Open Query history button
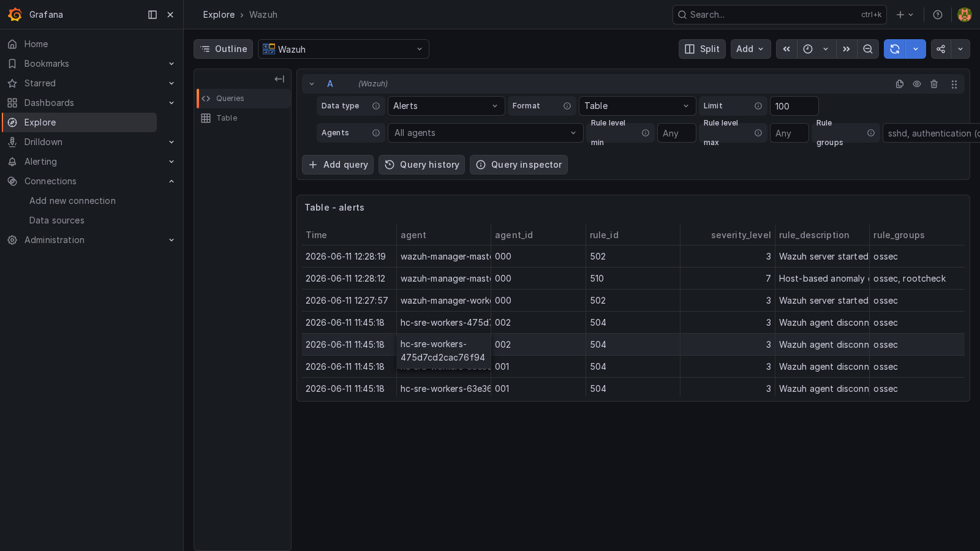The height and width of the screenshot is (551, 980). click(421, 165)
